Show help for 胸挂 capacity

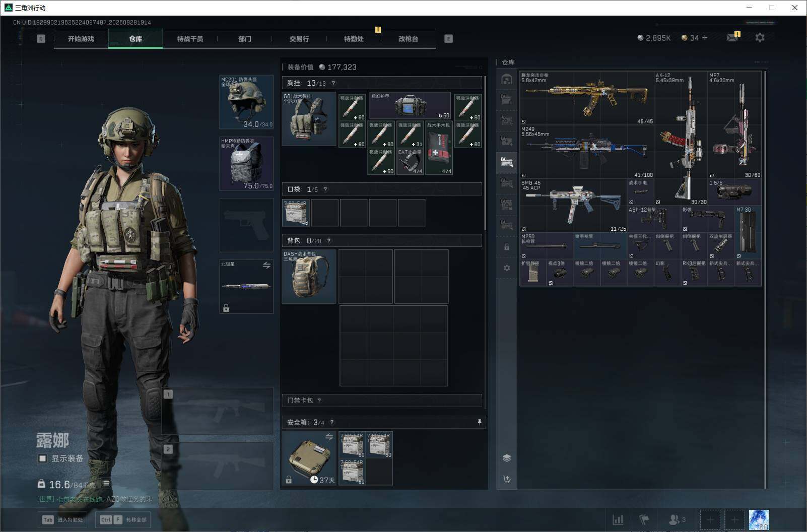point(333,83)
